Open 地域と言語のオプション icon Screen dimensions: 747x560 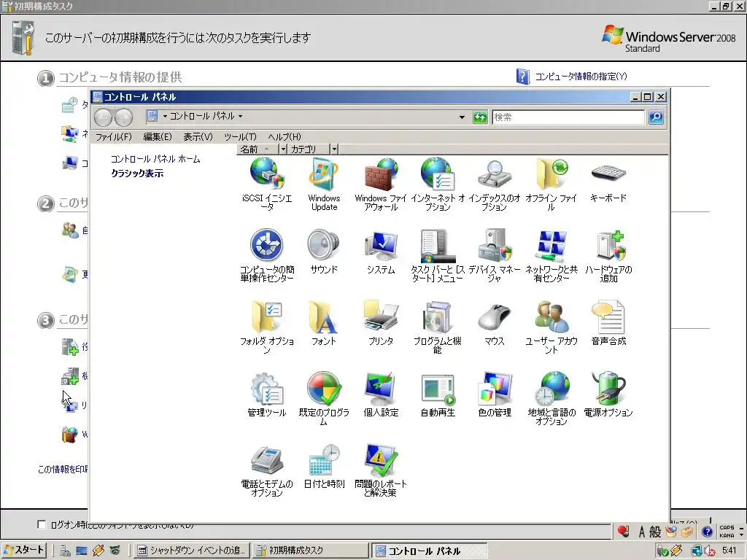(x=551, y=399)
